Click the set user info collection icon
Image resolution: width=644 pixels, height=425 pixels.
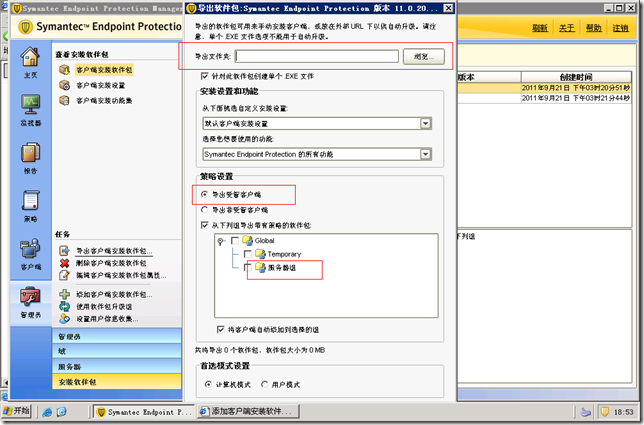click(64, 319)
